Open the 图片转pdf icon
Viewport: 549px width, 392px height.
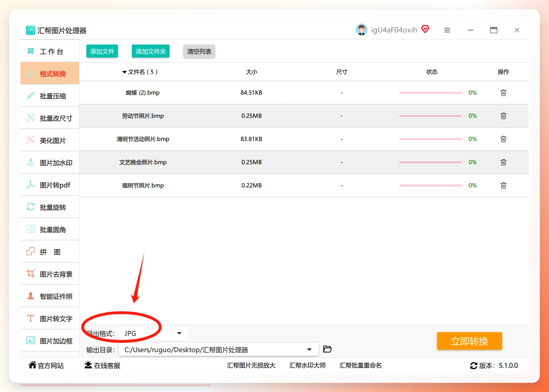(x=31, y=185)
